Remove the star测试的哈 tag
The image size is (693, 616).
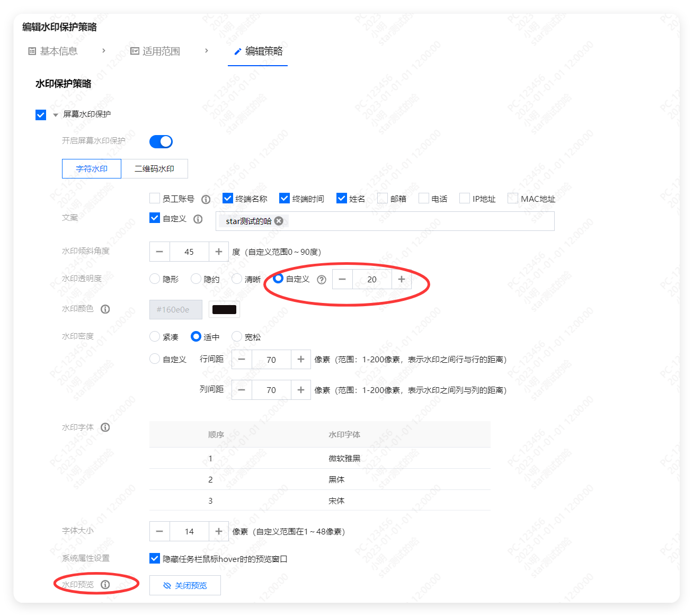coord(279,221)
